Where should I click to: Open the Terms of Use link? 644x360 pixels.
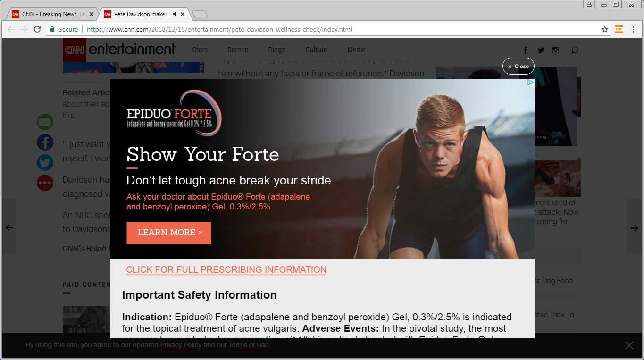249,345
